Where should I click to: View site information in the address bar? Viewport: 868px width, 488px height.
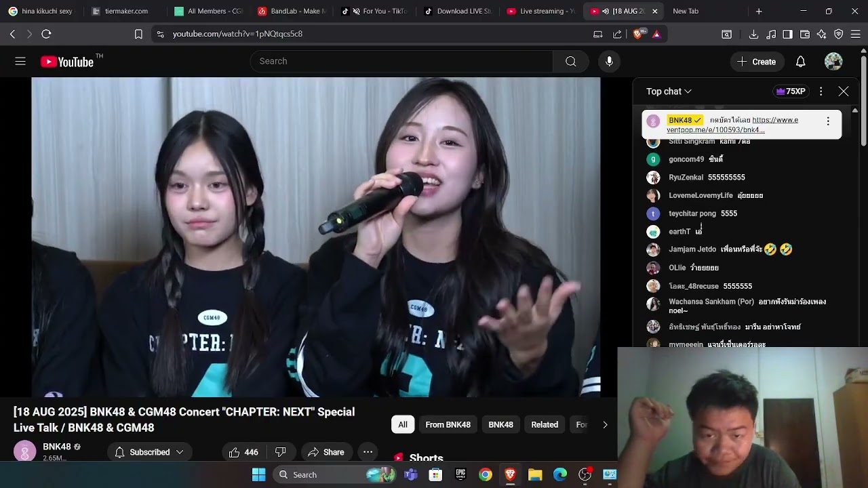pyautogui.click(x=160, y=34)
